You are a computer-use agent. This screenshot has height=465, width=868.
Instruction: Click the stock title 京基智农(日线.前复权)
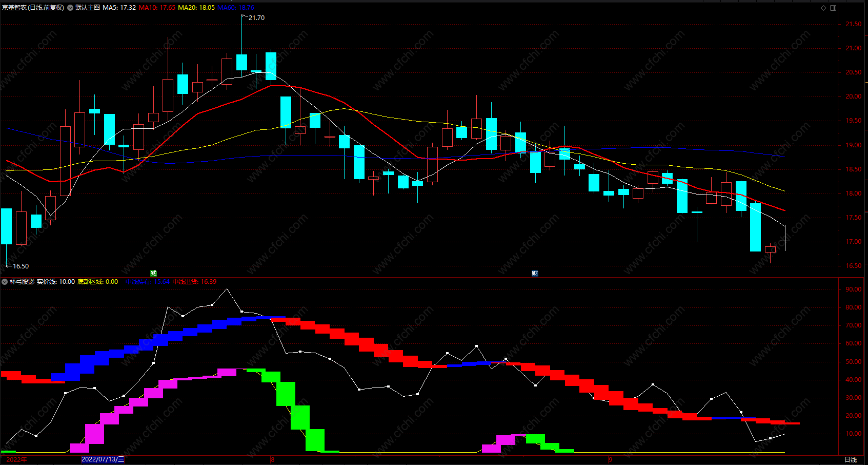point(33,8)
